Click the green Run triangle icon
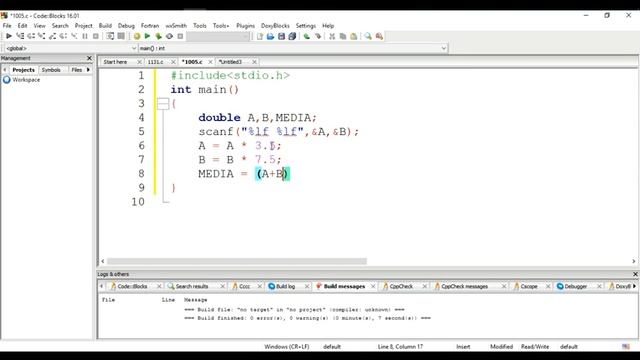Image resolution: width=640 pixels, height=360 pixels. [147, 36]
